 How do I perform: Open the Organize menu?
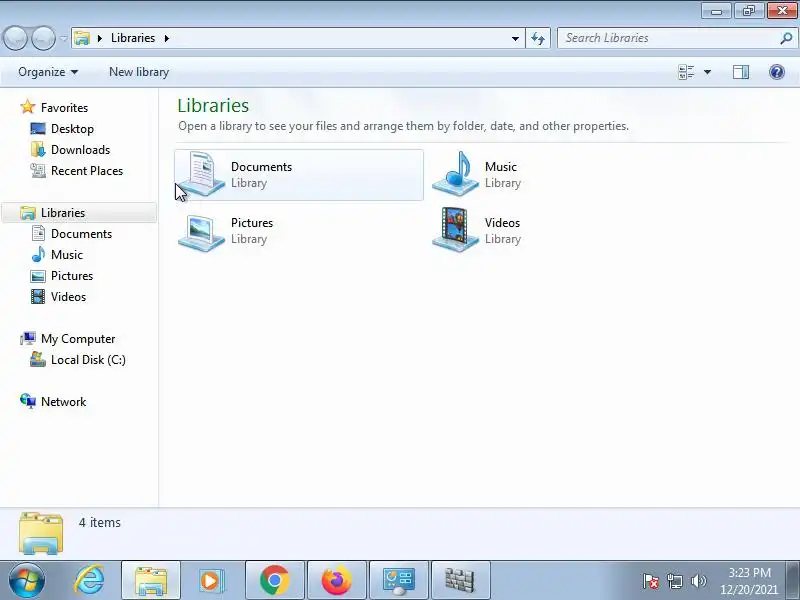coord(48,72)
